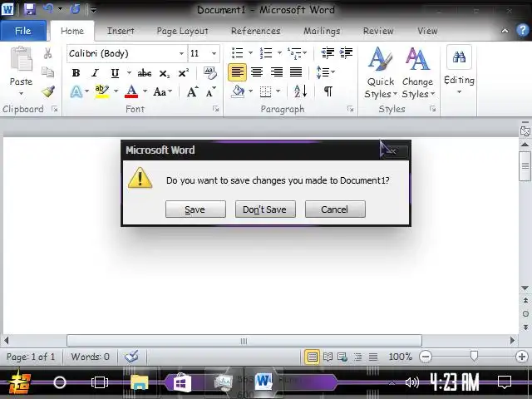Click the Grow Font icon
532x399 pixels.
tap(192, 91)
